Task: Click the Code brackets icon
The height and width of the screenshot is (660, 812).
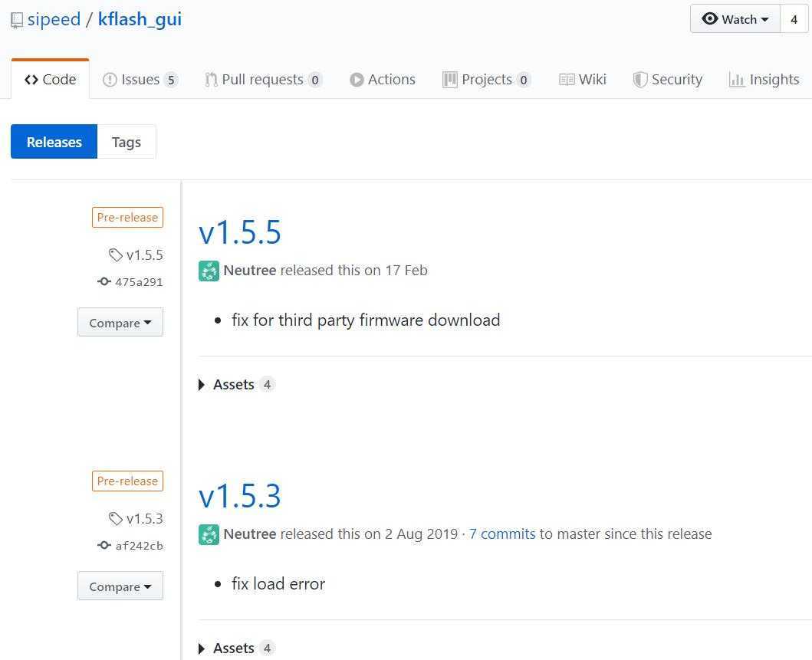Action: point(31,80)
